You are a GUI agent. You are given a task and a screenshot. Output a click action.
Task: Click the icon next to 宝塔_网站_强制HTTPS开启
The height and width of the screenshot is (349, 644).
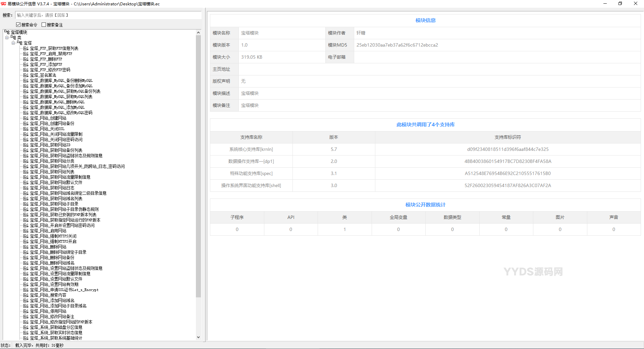click(x=26, y=242)
